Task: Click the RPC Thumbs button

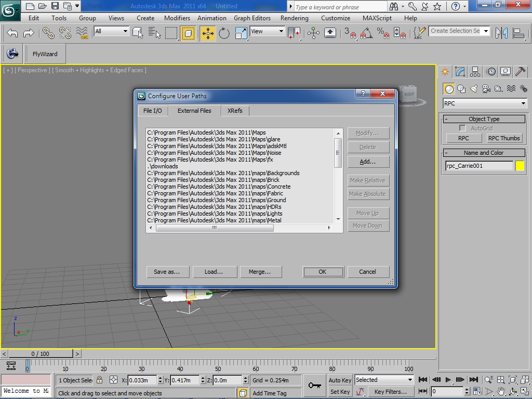Action: (504, 138)
